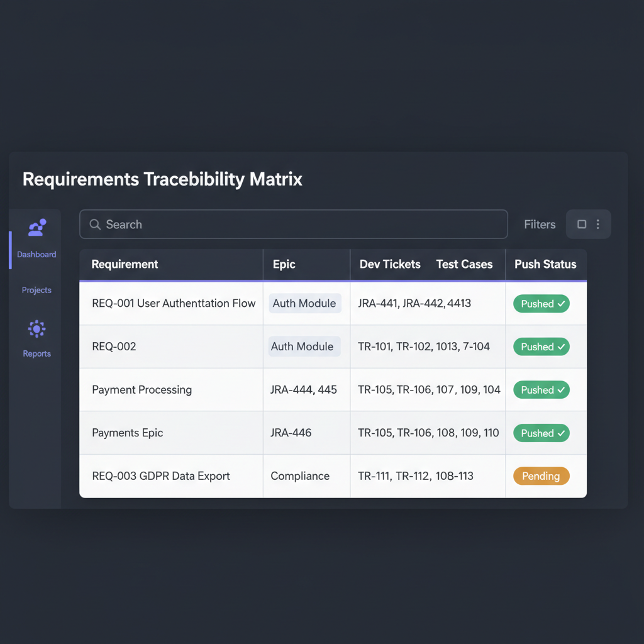Click the Requirements Tracebibility Matrix title
This screenshot has height=644, width=644.
coord(162,179)
